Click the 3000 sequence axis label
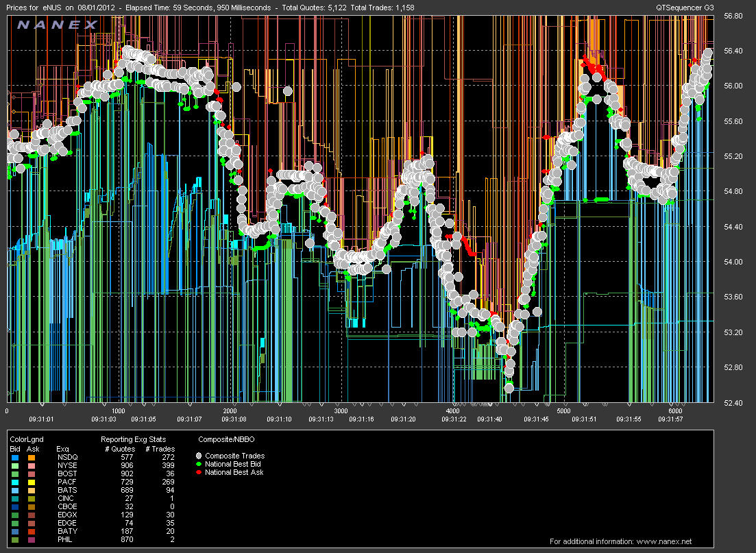This screenshot has height=553, width=756. [x=341, y=411]
